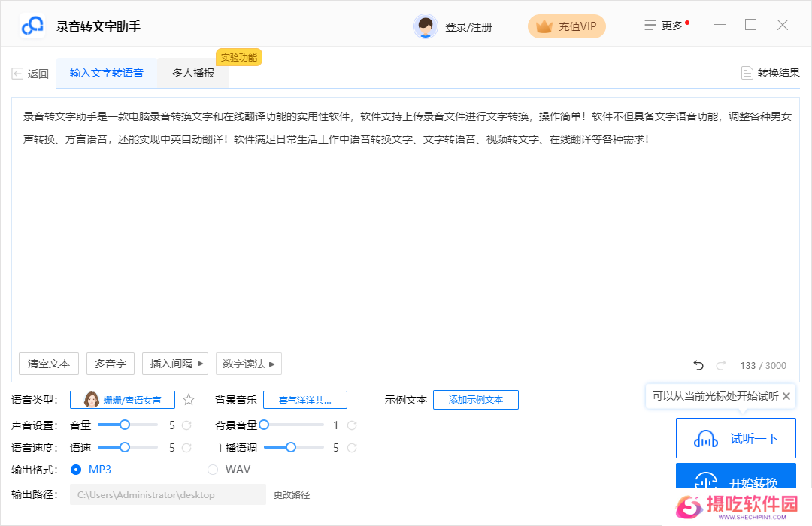The width and height of the screenshot is (812, 526).
Task: Select the MP3 output format
Action: pos(76,470)
